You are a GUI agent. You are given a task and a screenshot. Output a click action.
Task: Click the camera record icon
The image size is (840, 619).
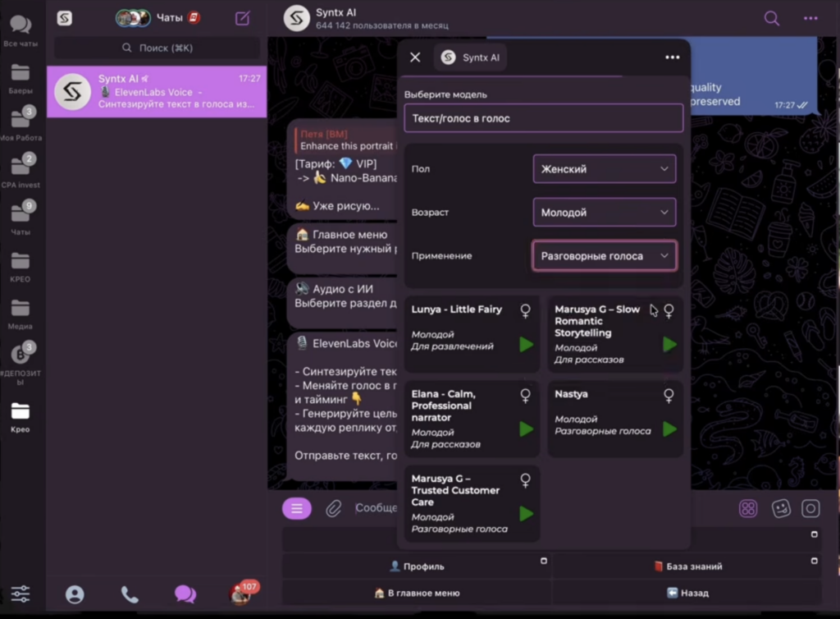coord(810,508)
